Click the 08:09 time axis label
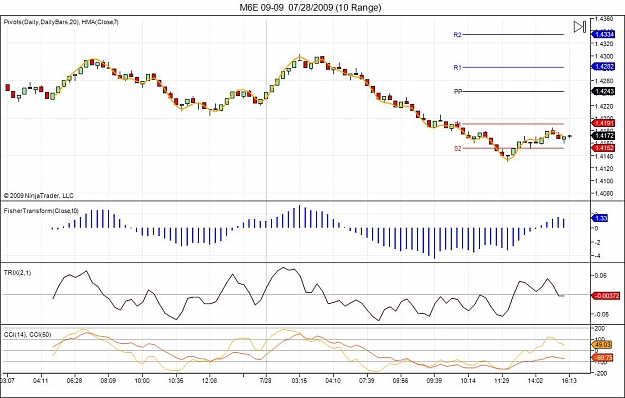 (108, 380)
